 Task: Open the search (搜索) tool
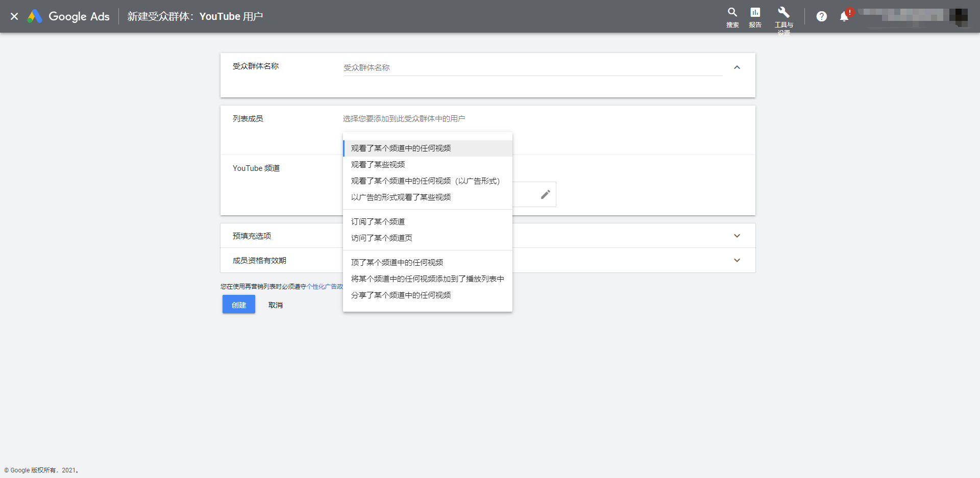(x=732, y=17)
